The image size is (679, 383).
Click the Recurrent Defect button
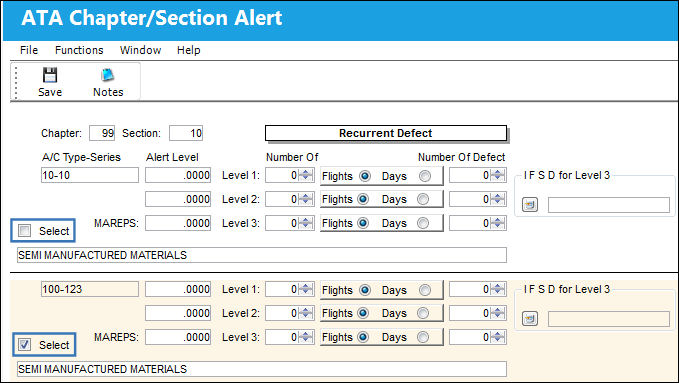coord(386,133)
